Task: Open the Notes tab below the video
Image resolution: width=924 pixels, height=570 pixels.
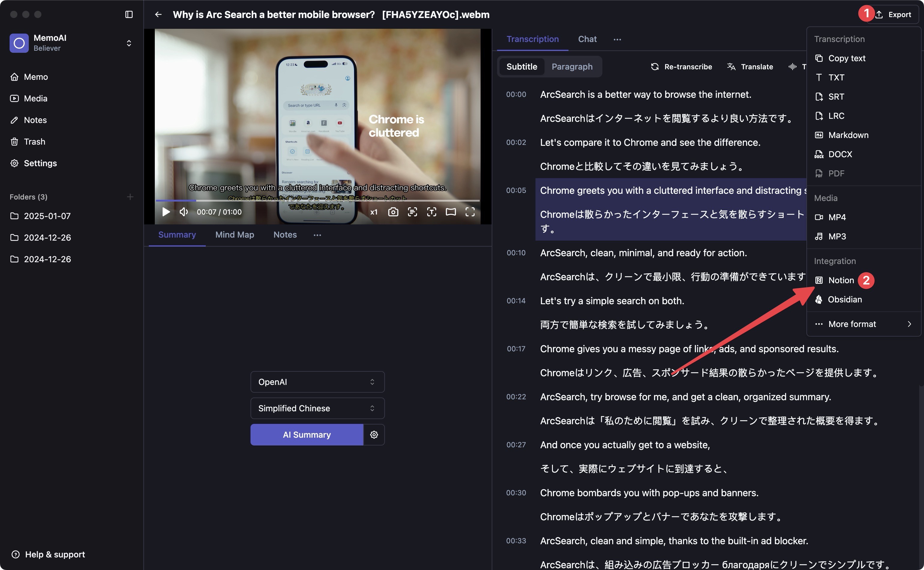Action: tap(285, 235)
